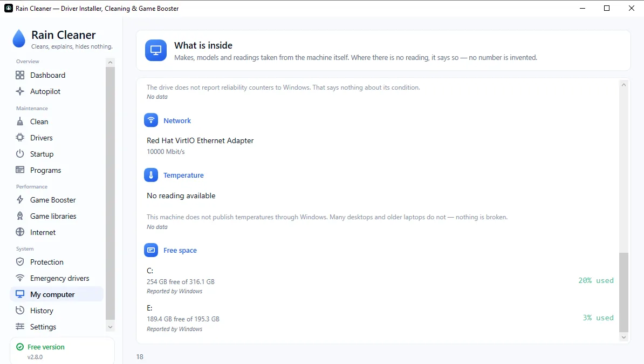Click the Protection shield icon
Screen dimensions: 644x364
pyautogui.click(x=20, y=262)
